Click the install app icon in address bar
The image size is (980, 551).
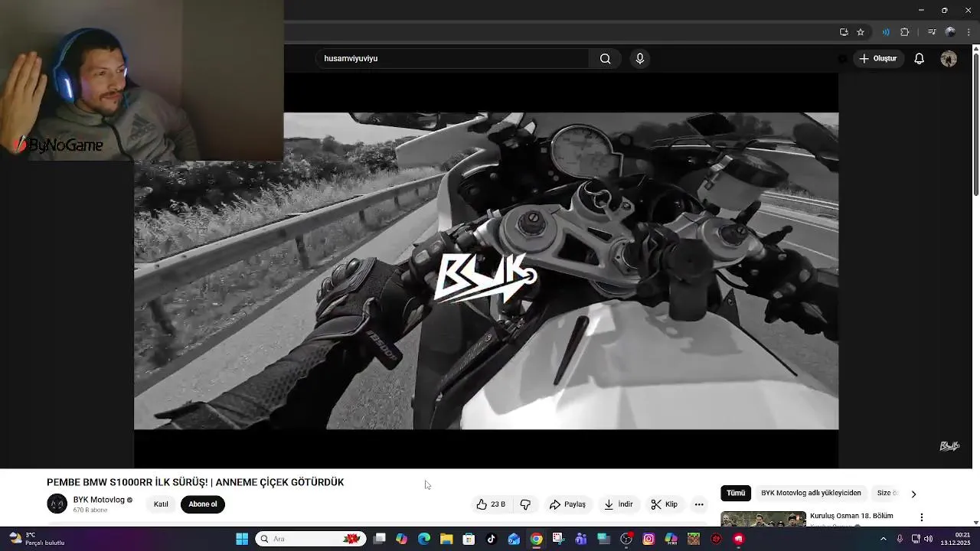coord(844,32)
